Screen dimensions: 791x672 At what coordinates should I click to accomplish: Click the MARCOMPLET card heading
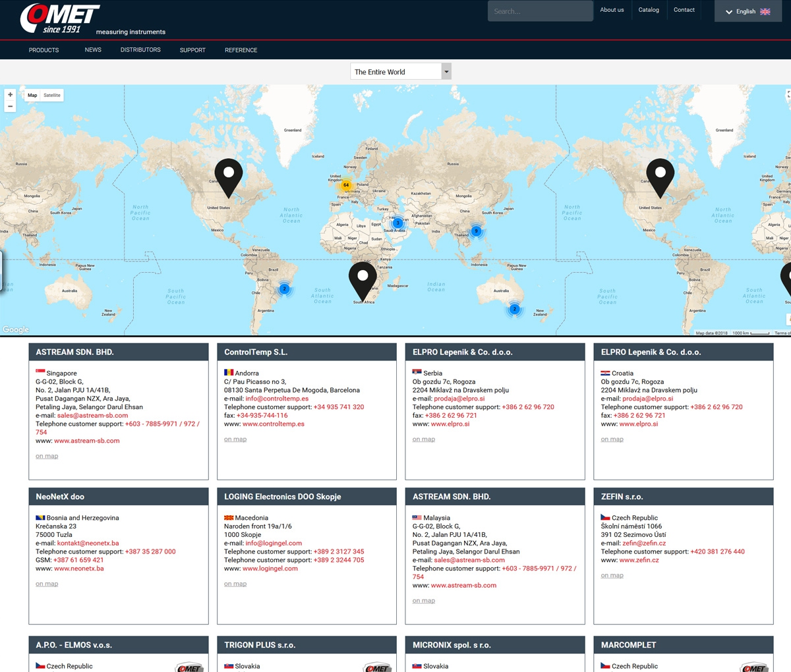[x=629, y=645]
